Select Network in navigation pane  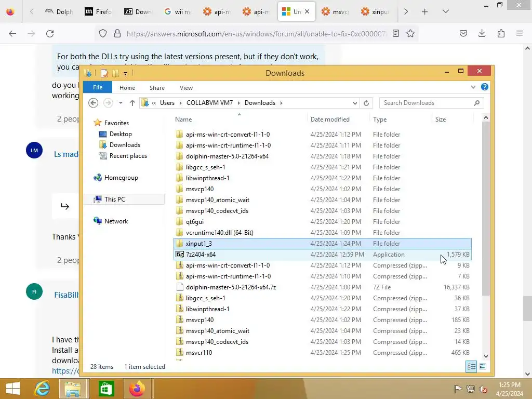point(116,221)
